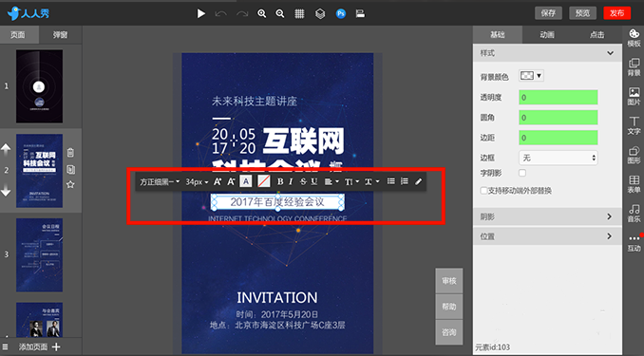Switch to the 页面 pages tab
This screenshot has height=356, width=644.
18,35
